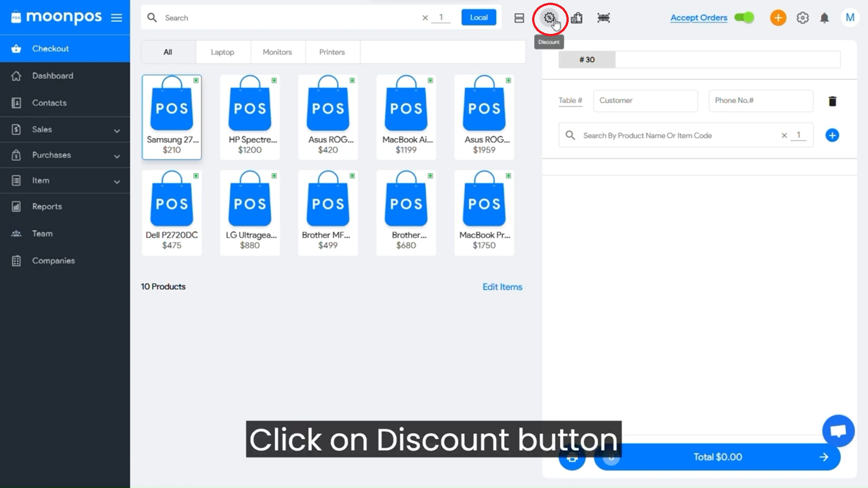
Task: Click the print receipt round button
Action: pyautogui.click(x=572, y=457)
